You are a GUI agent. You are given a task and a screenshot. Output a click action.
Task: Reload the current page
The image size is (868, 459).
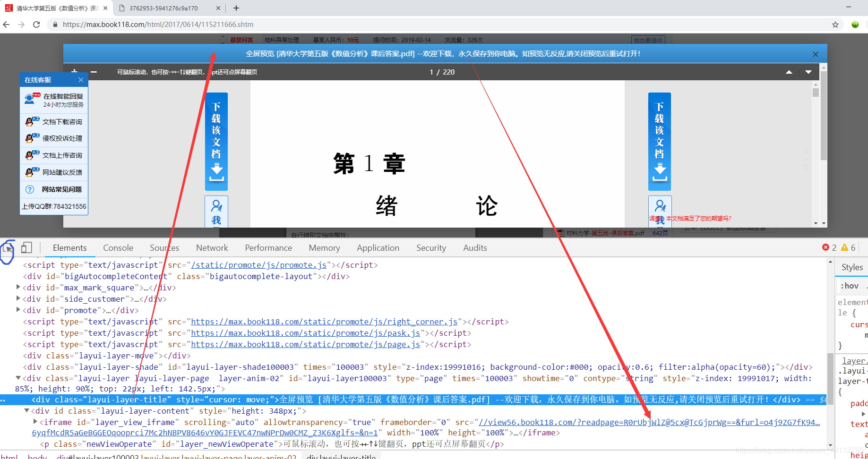36,25
